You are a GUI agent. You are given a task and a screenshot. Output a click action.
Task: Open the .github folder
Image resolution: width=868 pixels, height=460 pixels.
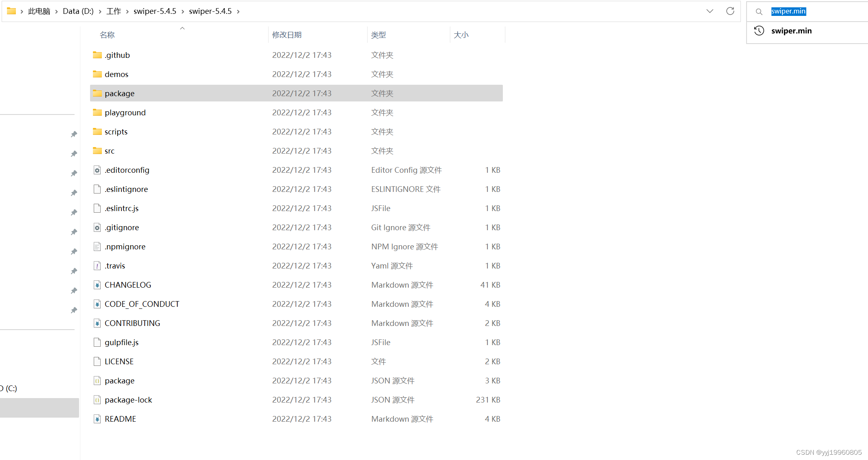tap(117, 55)
